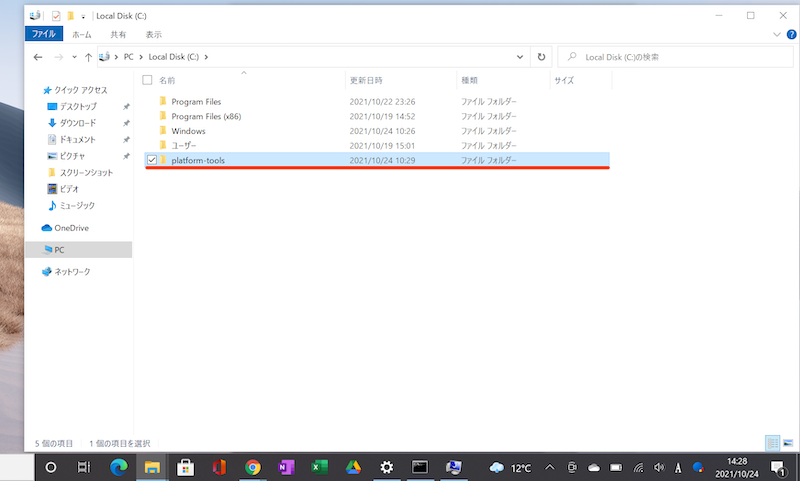Click the refresh button beside address bar

tap(542, 58)
